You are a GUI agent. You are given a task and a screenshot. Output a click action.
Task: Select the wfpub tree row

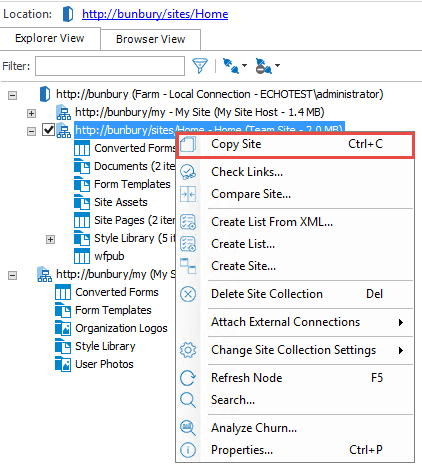click(x=109, y=256)
